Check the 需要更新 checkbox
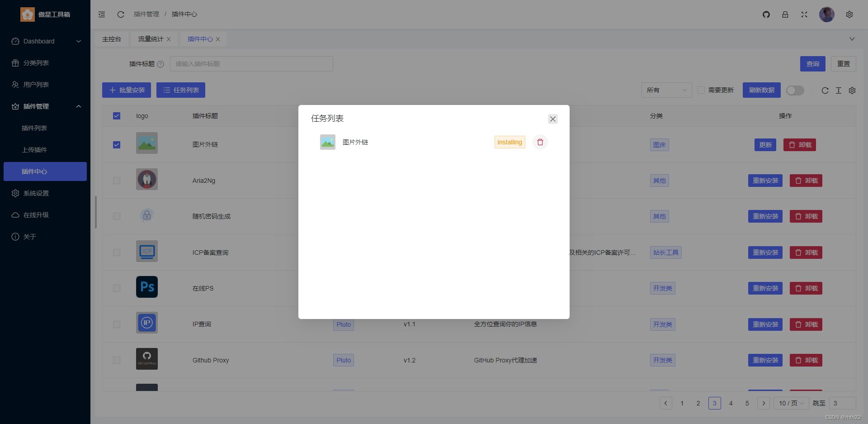 (700, 90)
